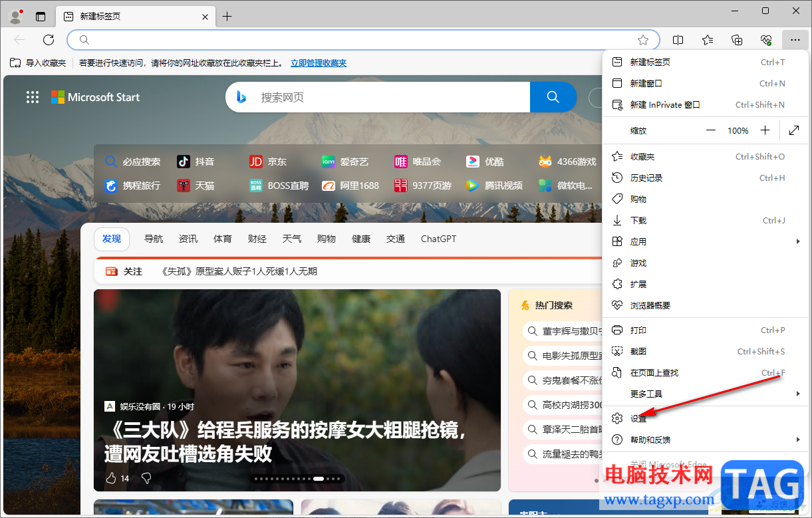This screenshot has height=518, width=812.
Task: Open Microsoft Start app launcher grid
Action: point(33,97)
